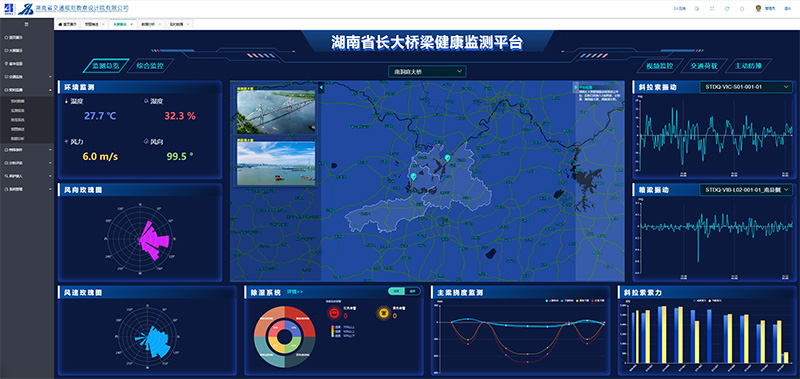Toggle fullscreen using the four-corner header icon
The height and width of the screenshot is (379, 800).
click(x=712, y=9)
